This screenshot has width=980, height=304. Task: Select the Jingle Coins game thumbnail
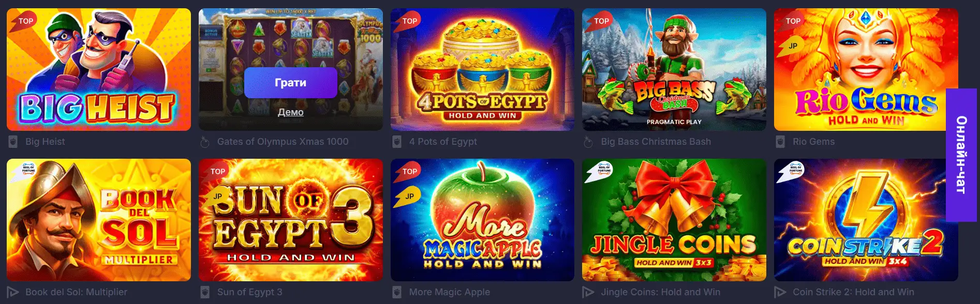click(x=674, y=220)
